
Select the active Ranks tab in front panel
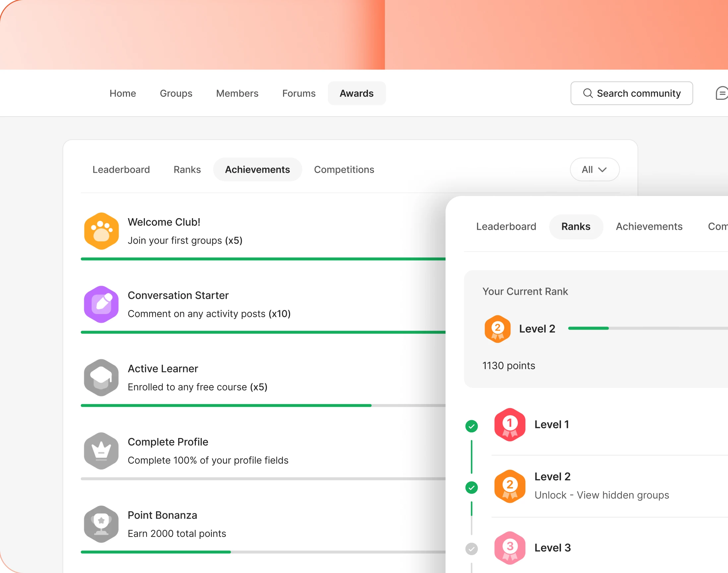tap(576, 226)
